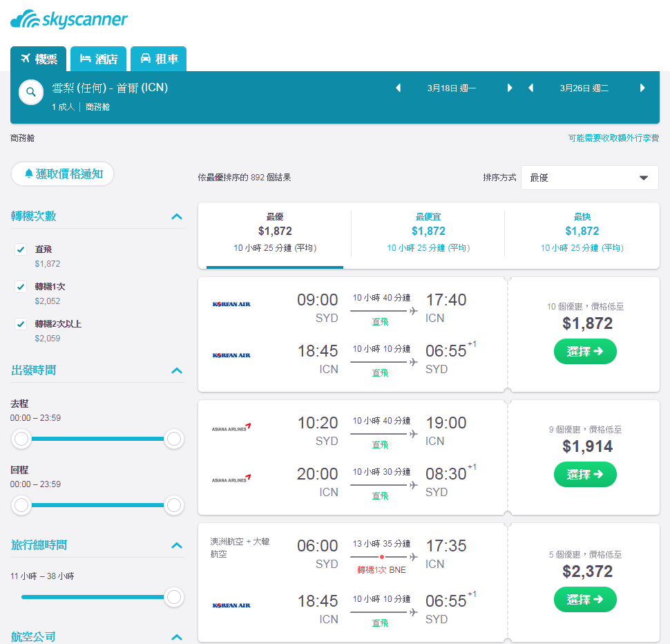Open the 排序方式 sort dropdown
Image resolution: width=670 pixels, height=644 pixels.
(590, 178)
